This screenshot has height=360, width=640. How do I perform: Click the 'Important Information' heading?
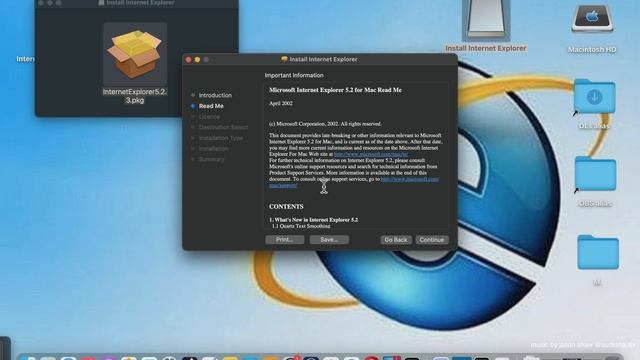tap(294, 76)
